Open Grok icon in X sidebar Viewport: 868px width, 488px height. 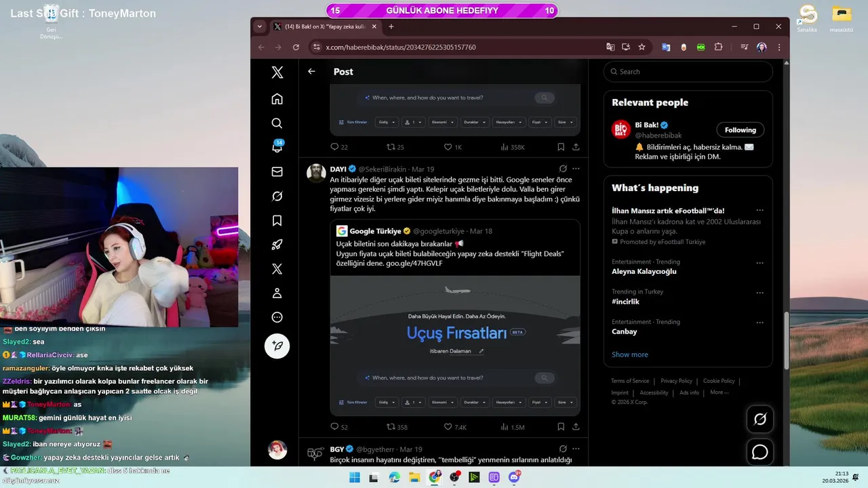pyautogui.click(x=277, y=196)
